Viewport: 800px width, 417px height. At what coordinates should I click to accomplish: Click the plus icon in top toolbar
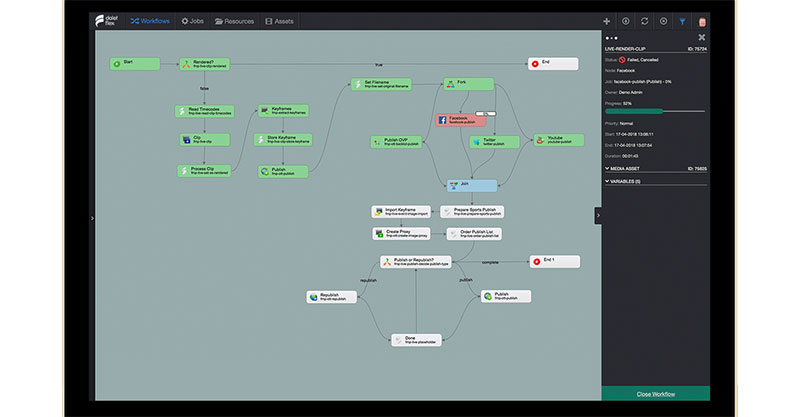[607, 21]
